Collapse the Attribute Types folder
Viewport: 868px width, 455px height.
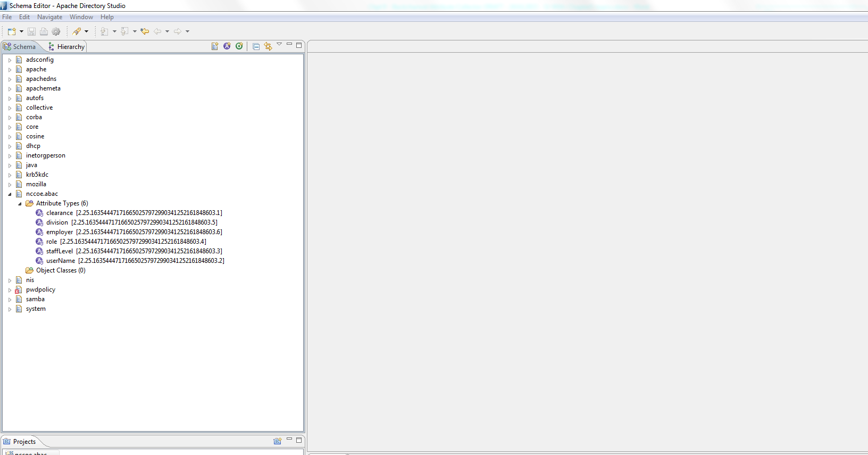[20, 204]
